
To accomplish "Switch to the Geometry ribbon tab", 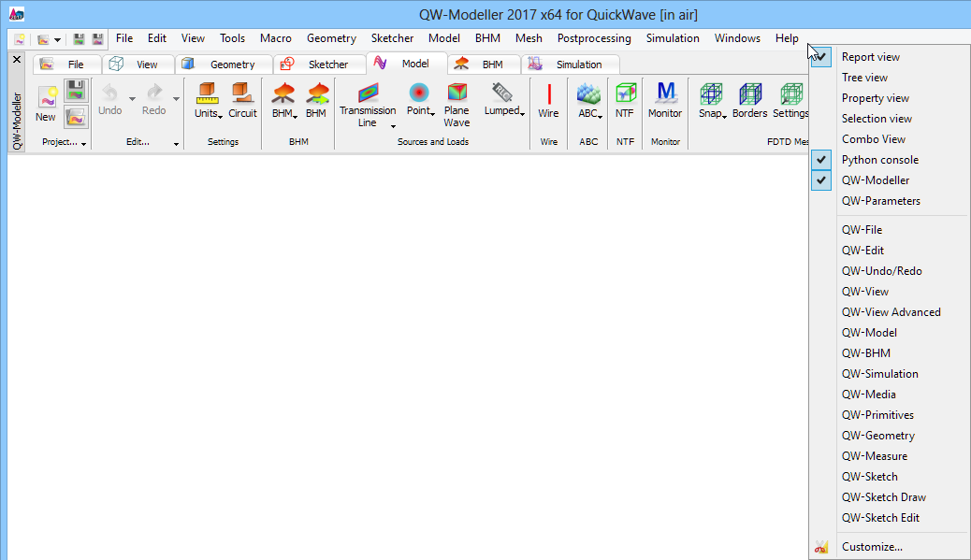I will [x=224, y=65].
